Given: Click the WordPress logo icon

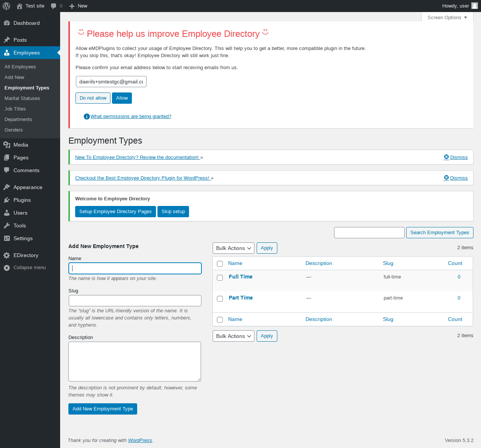Looking at the screenshot, I should (6, 6).
